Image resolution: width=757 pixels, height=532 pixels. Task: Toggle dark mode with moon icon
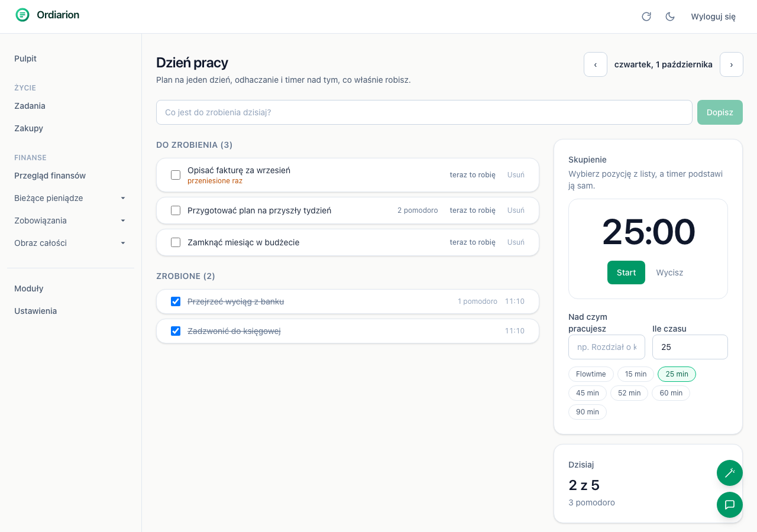tap(670, 17)
